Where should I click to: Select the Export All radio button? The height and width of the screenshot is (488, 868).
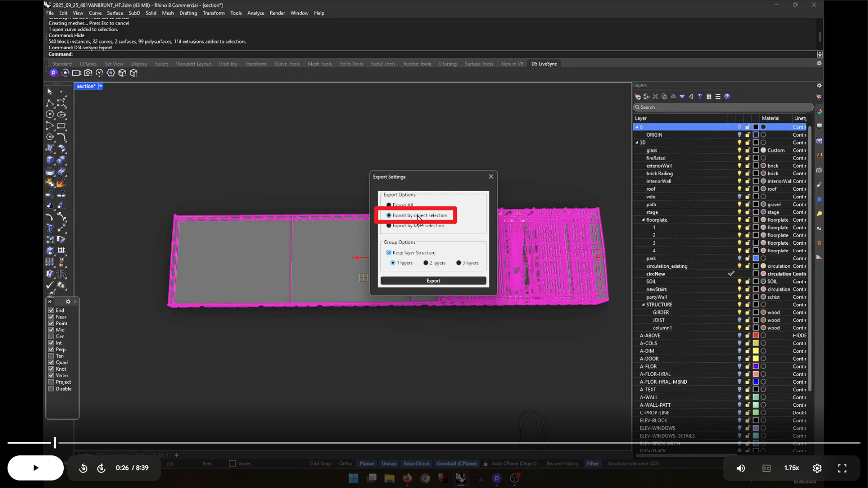(x=389, y=205)
